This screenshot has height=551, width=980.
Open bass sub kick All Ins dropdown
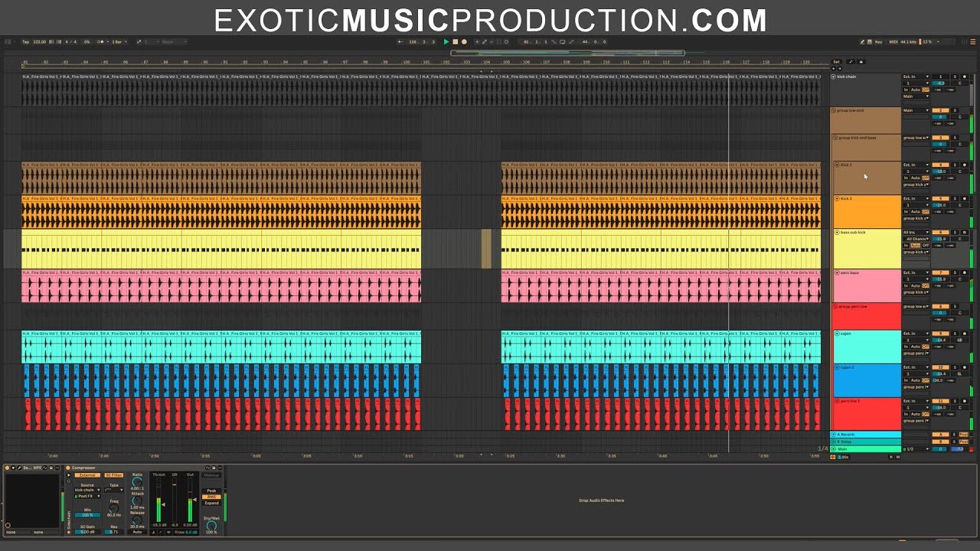[x=916, y=232]
